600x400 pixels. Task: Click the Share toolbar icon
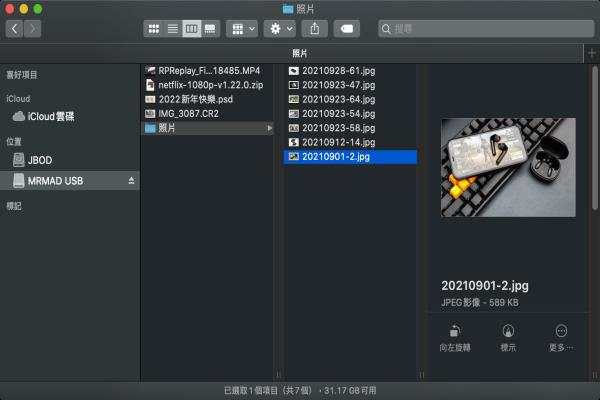coord(317,29)
